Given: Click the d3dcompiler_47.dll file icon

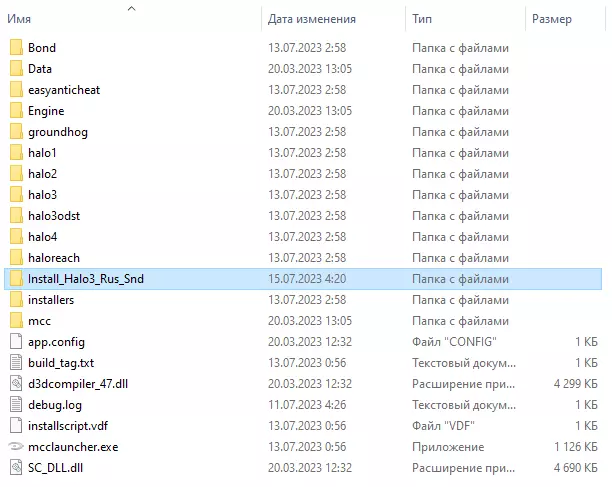Looking at the screenshot, I should [16, 384].
